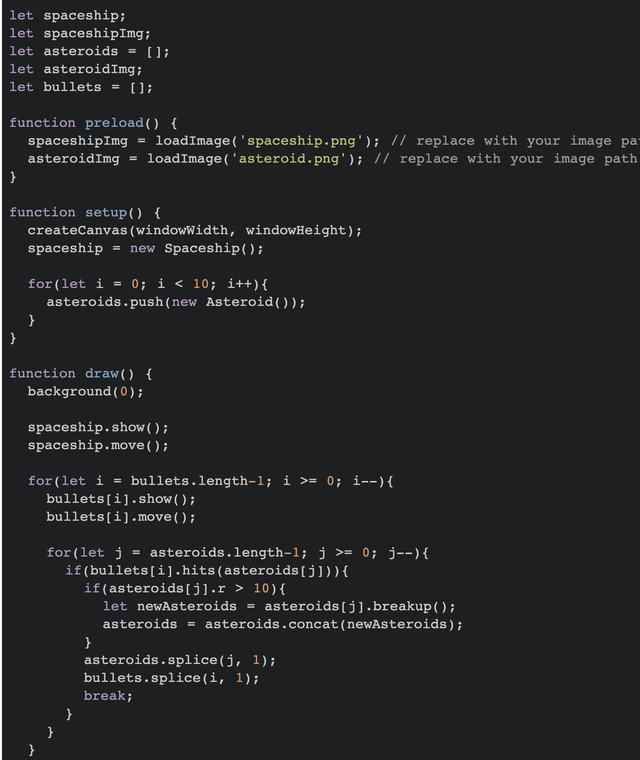640x760 pixels.
Task: Place cursor on spaceship.move() line
Action: [98, 445]
